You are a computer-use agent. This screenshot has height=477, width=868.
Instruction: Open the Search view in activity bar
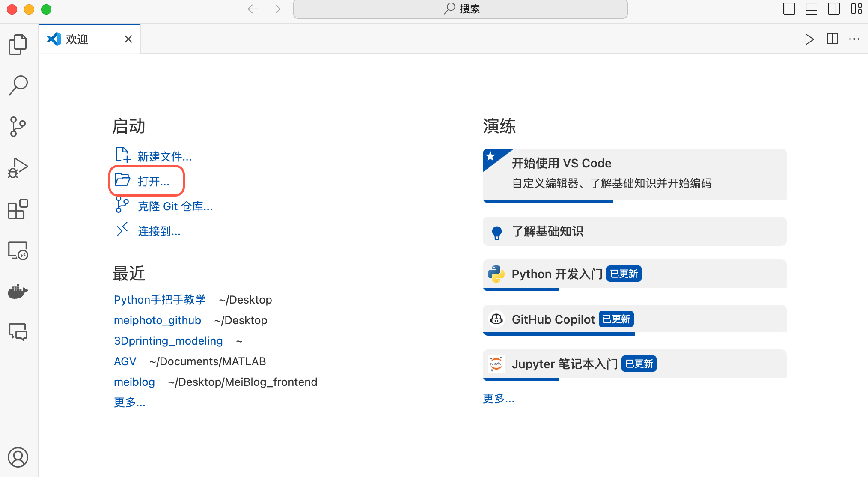18,86
